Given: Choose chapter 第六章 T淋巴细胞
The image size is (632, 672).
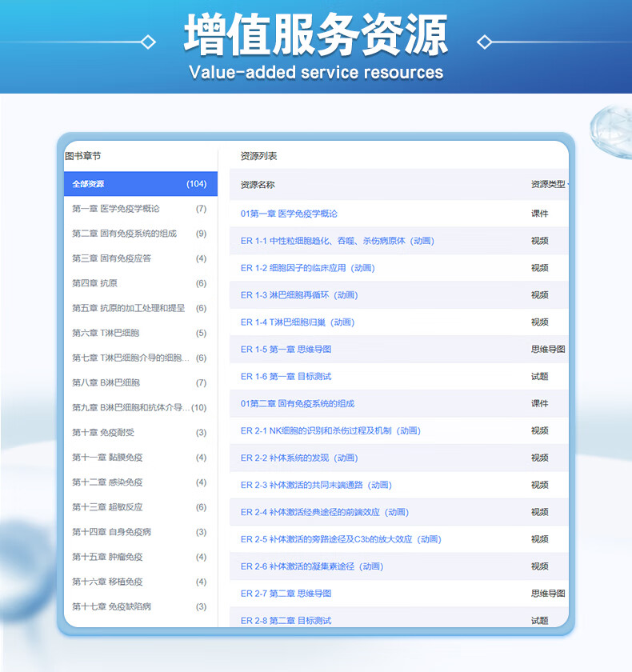Looking at the screenshot, I should [x=105, y=333].
